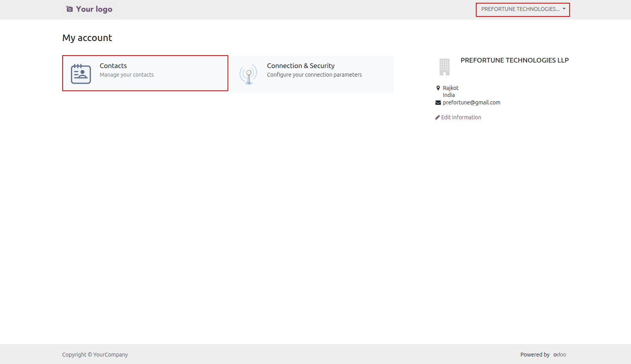The image size is (631, 364).
Task: Open the Connection & Security card
Action: (x=312, y=74)
